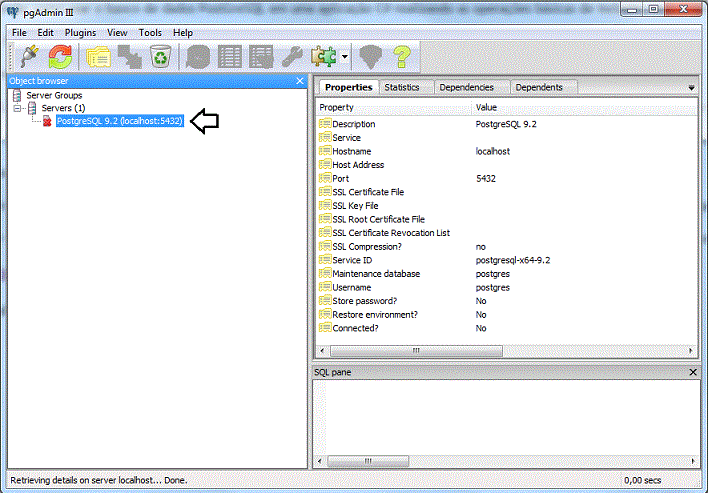Open the Help question mark icon
Screen dimensions: 708x493
(401, 57)
